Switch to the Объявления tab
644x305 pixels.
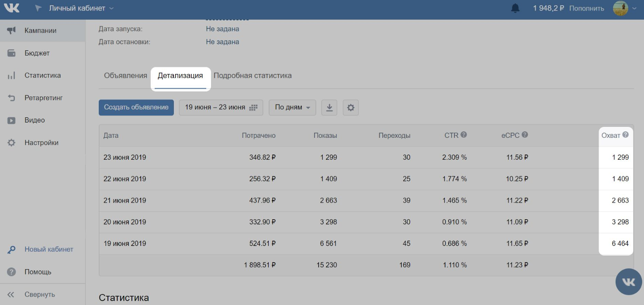[125, 76]
